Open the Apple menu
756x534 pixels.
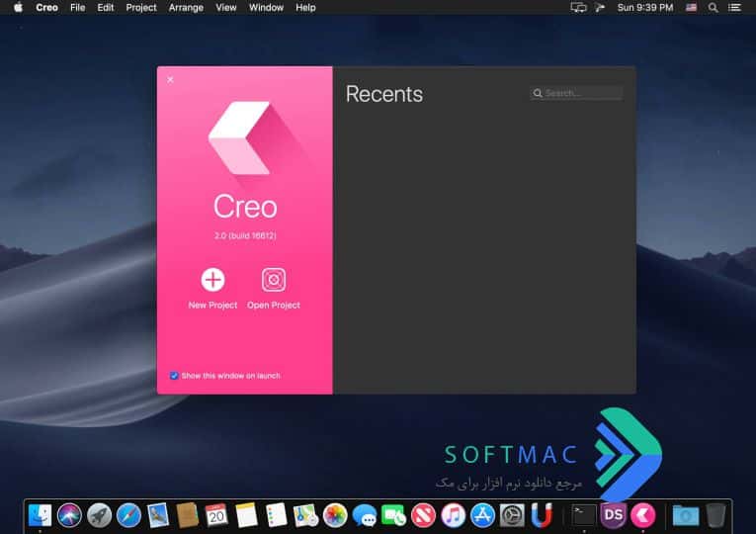[x=19, y=7]
